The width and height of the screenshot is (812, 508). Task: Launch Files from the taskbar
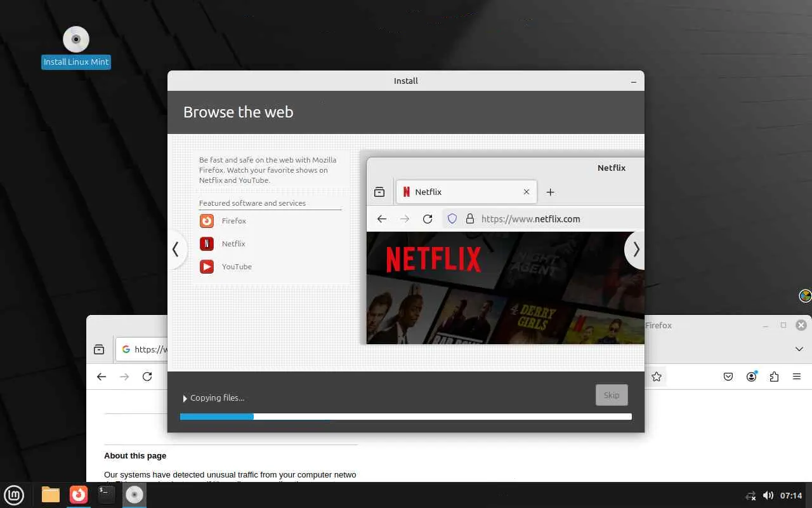tap(50, 495)
